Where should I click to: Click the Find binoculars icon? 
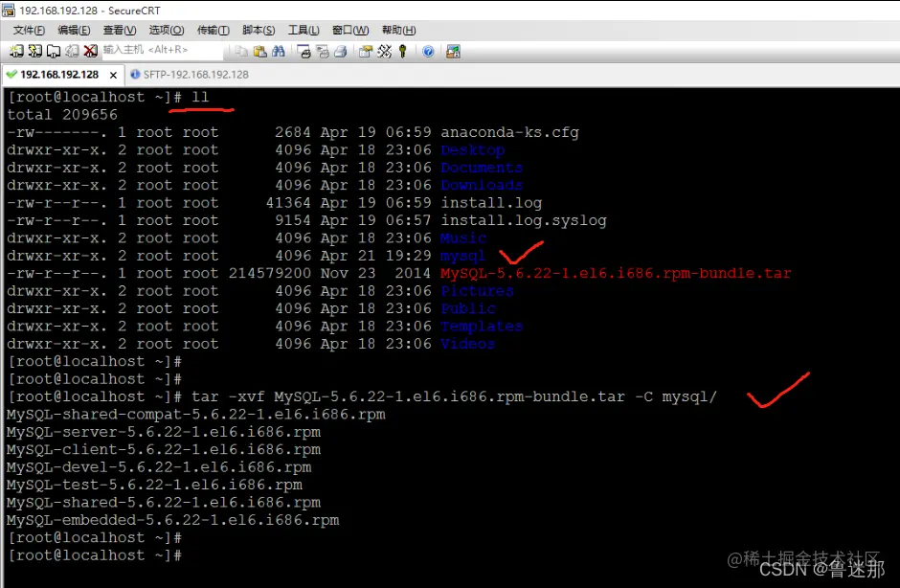pyautogui.click(x=279, y=51)
